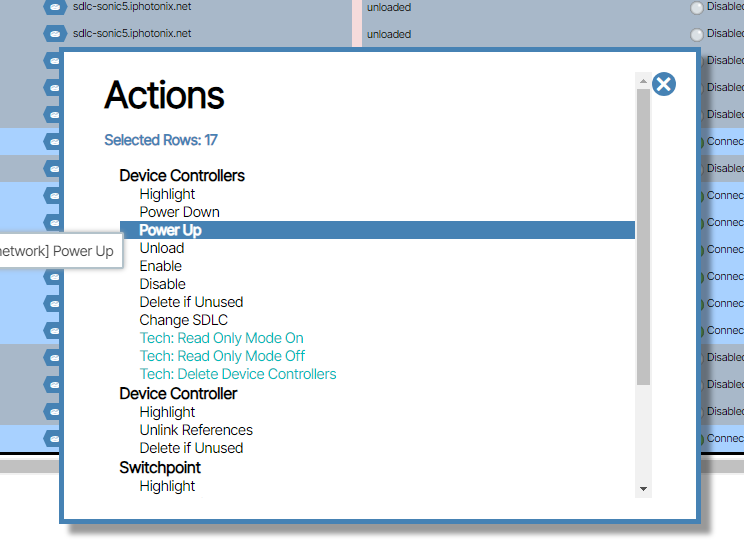The image size is (744, 548).
Task: Click the device icon in the second sdlc-sonic5 row
Action: [x=55, y=33]
